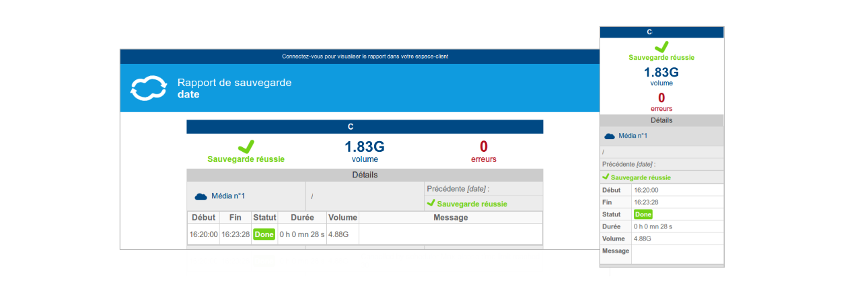This screenshot has width=868, height=301.
Task: Click 'Fin' column header in desktop table
Action: pos(236,218)
